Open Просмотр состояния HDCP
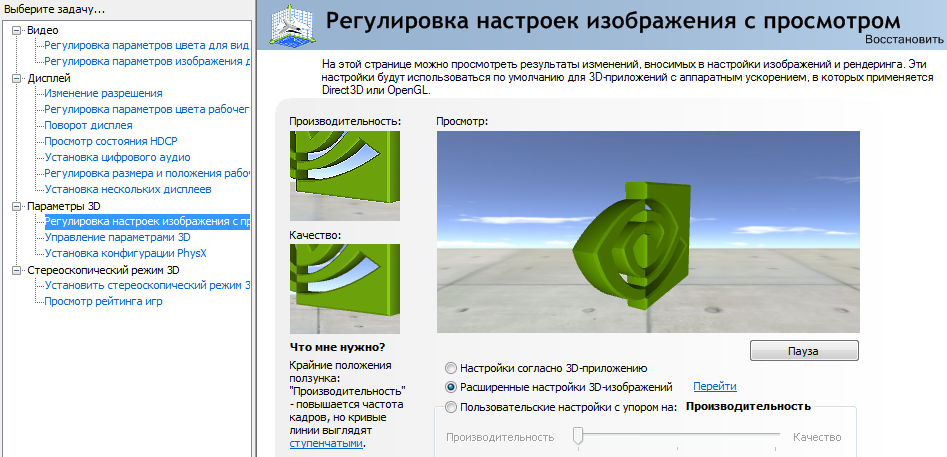The image size is (947, 457). (111, 142)
